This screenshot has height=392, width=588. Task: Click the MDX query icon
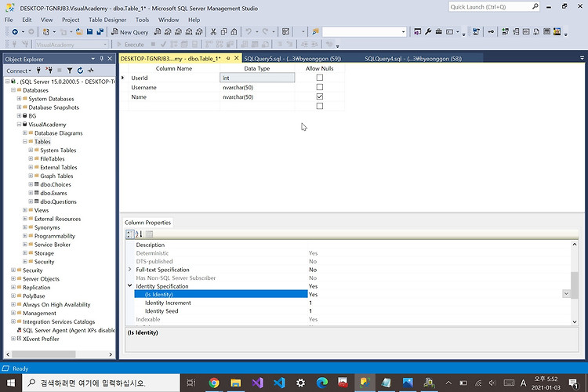click(x=168, y=32)
